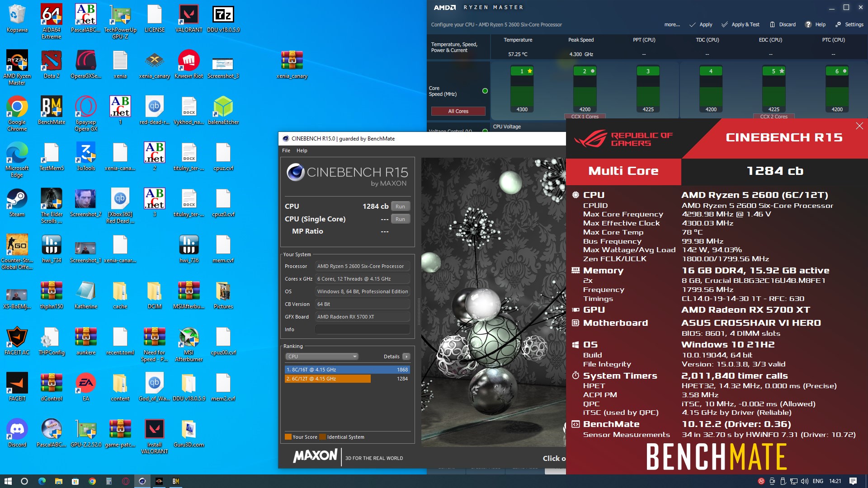The height and width of the screenshot is (488, 868).
Task: Open Google Chrome desktop icon
Action: pos(17,113)
